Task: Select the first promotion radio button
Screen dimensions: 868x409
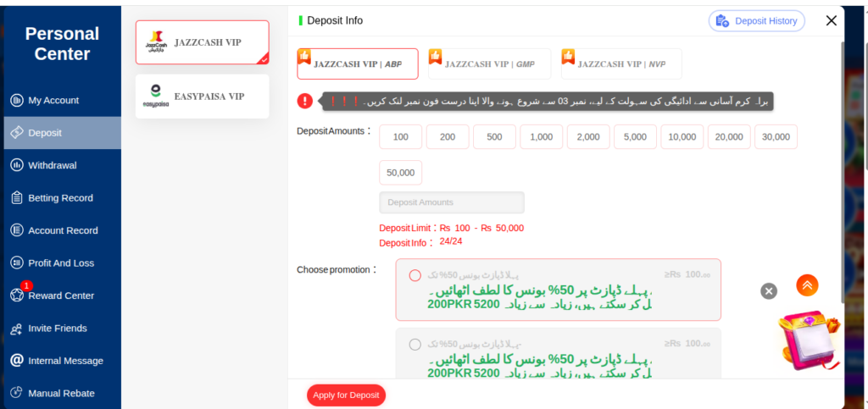Action: click(415, 275)
